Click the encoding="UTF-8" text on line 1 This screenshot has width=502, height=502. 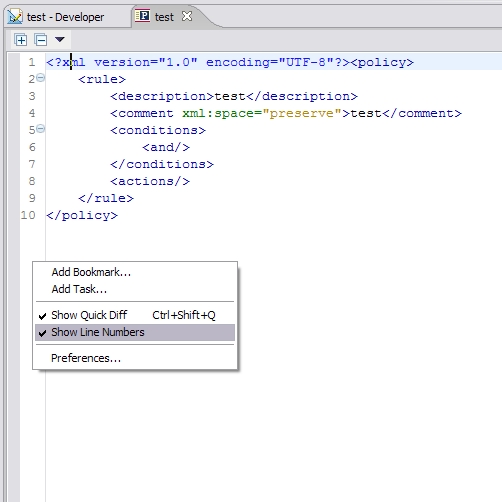pos(270,63)
